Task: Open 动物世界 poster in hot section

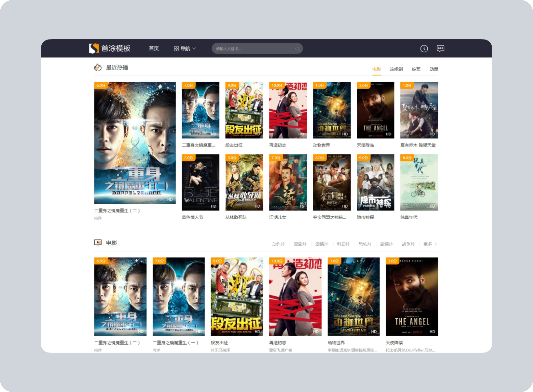Action: tap(332, 110)
